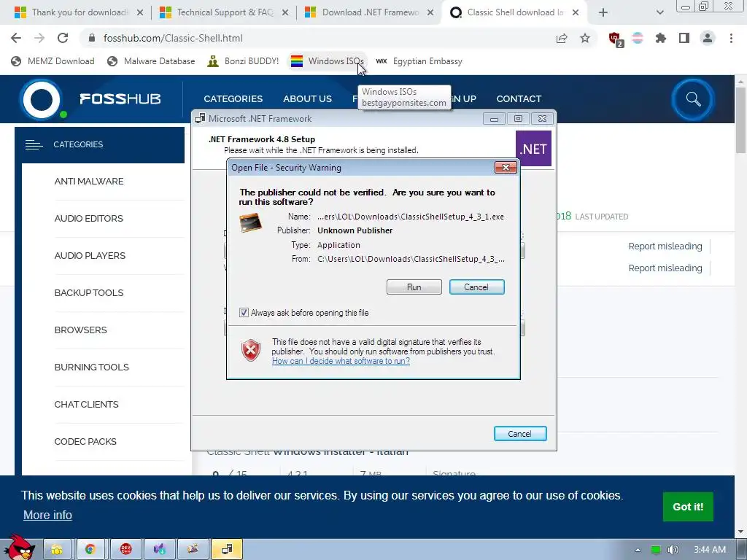Click the striped flag extension icon
Screen dimensions: 747x560
(x=638, y=38)
